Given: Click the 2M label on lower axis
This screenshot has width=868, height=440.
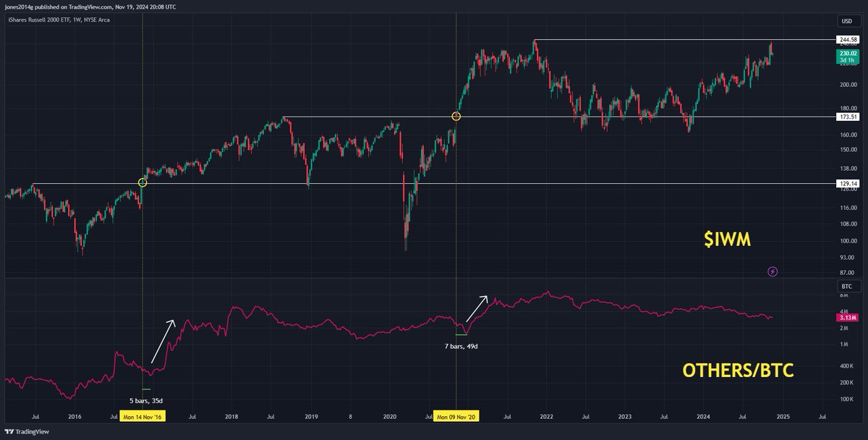Looking at the screenshot, I should (x=844, y=328).
